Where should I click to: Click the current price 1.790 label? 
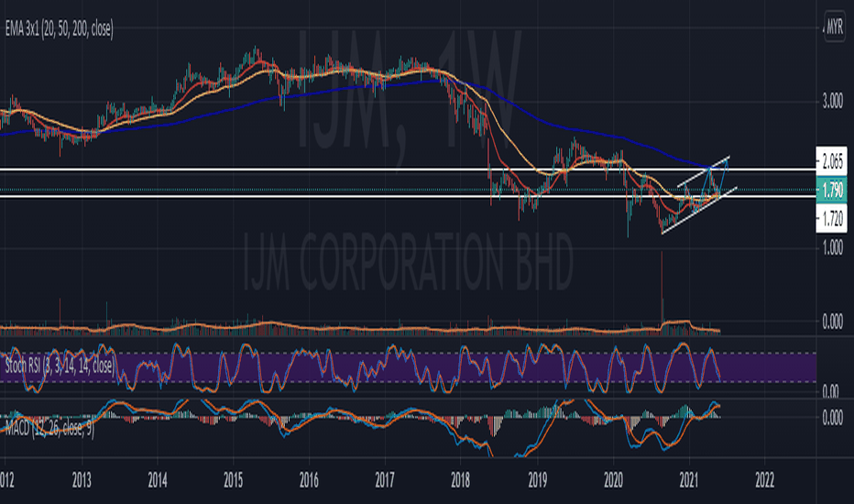[831, 191]
